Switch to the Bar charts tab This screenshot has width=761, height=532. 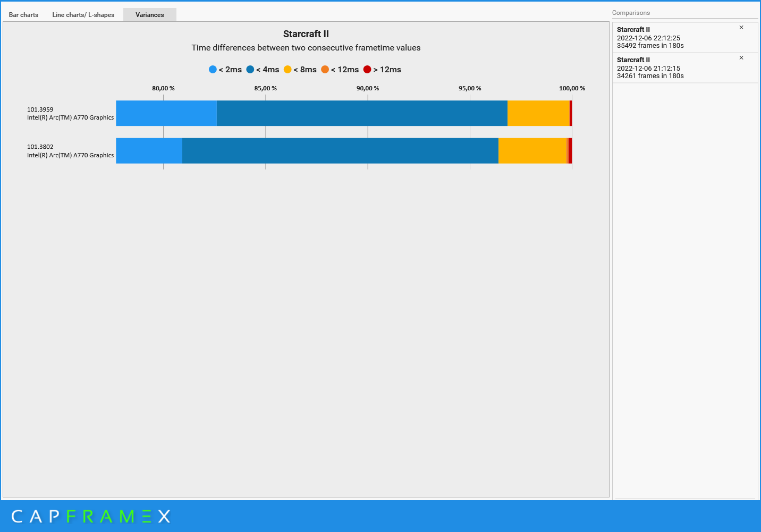23,15
